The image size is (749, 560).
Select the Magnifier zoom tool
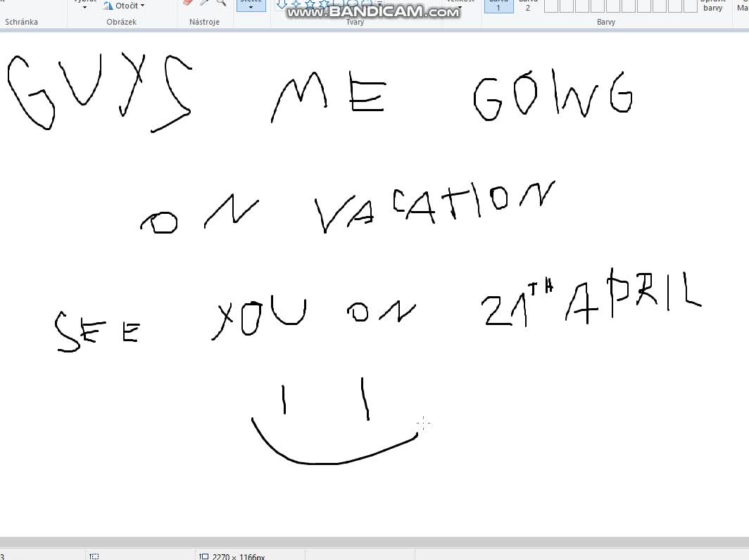click(x=221, y=2)
